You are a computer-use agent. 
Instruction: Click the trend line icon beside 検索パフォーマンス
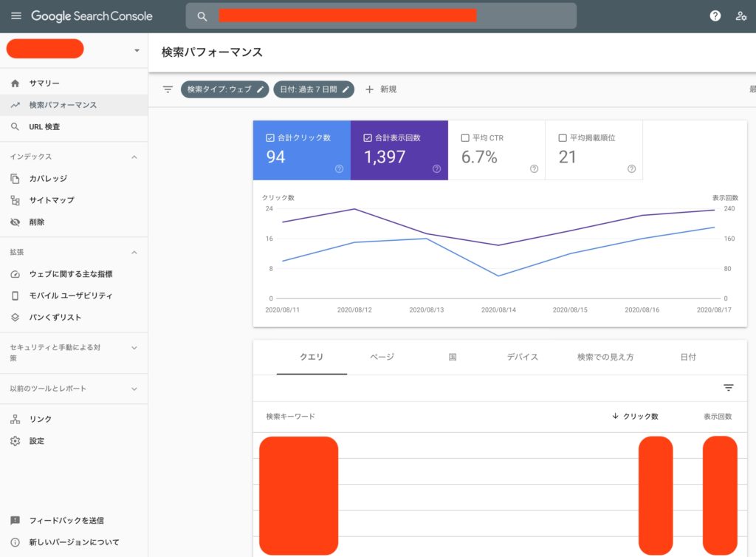(x=15, y=105)
